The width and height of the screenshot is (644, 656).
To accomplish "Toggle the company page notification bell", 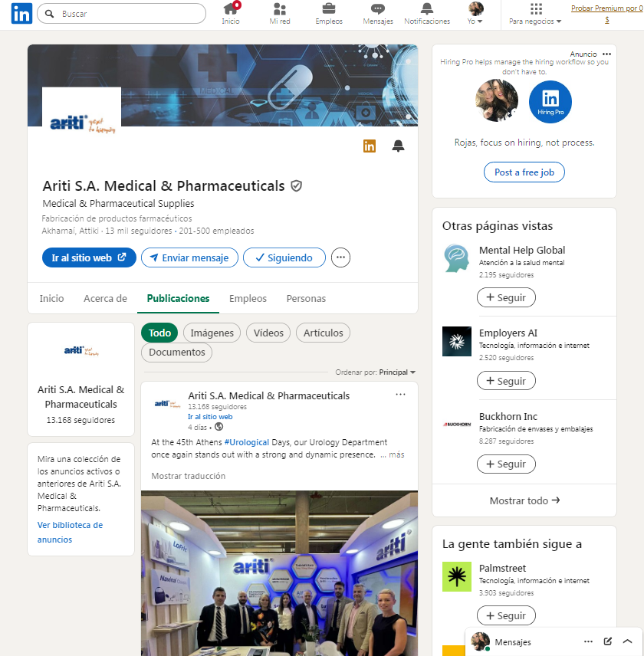I will 398,146.
